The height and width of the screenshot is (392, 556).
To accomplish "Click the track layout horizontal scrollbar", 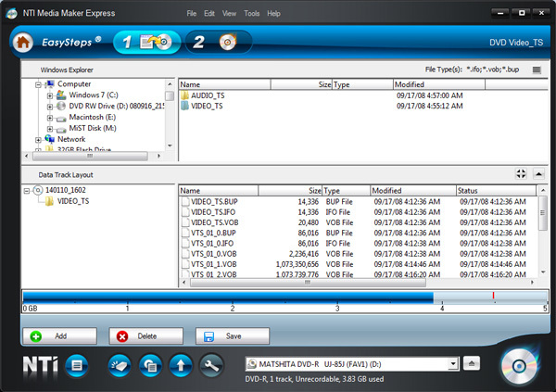I will point(308,283).
